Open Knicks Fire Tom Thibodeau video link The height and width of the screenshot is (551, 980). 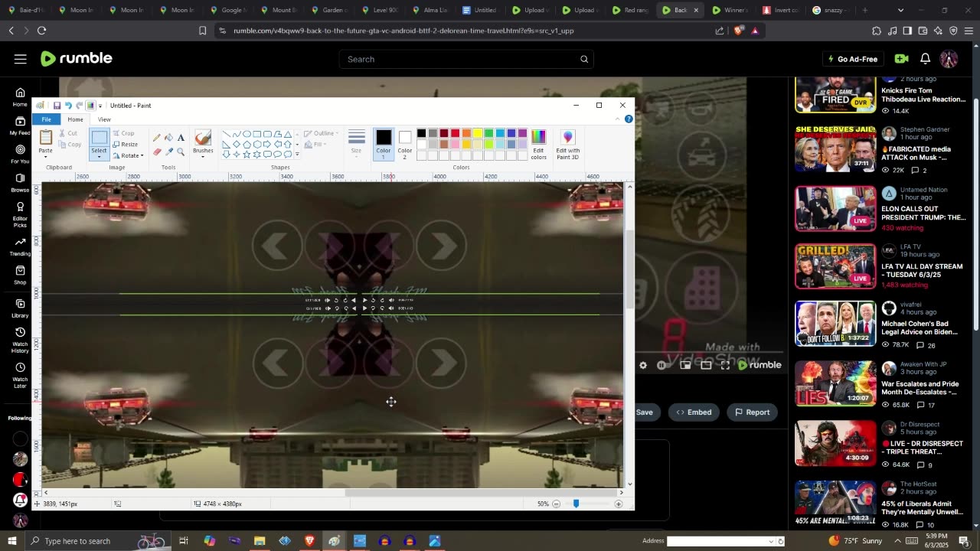923,95
